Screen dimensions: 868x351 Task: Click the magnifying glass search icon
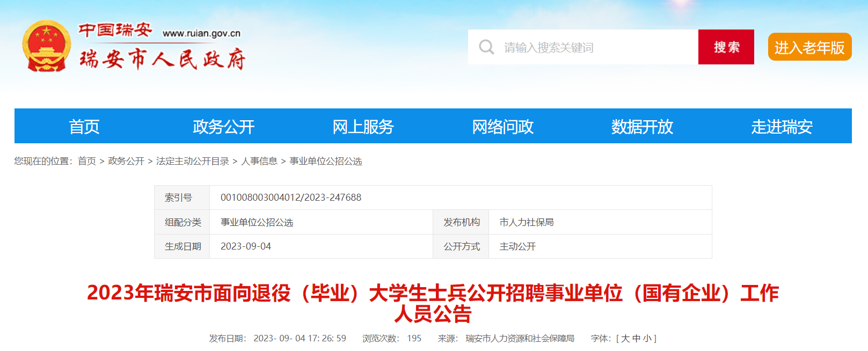point(486,47)
